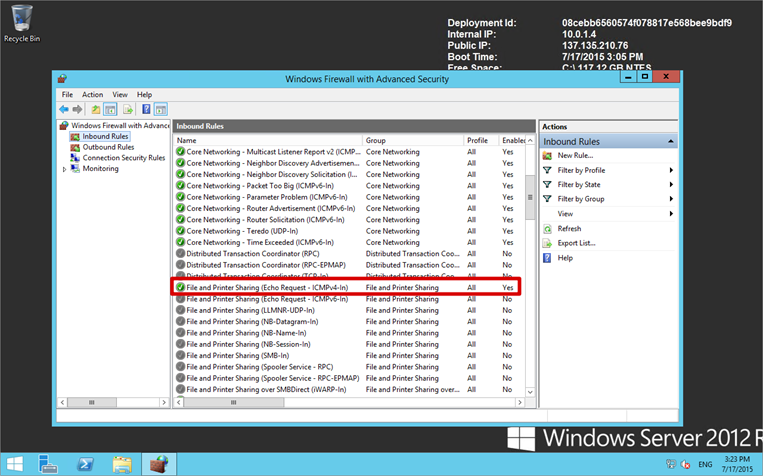Open Server Manager from the taskbar
The width and height of the screenshot is (763, 476).
click(x=48, y=464)
